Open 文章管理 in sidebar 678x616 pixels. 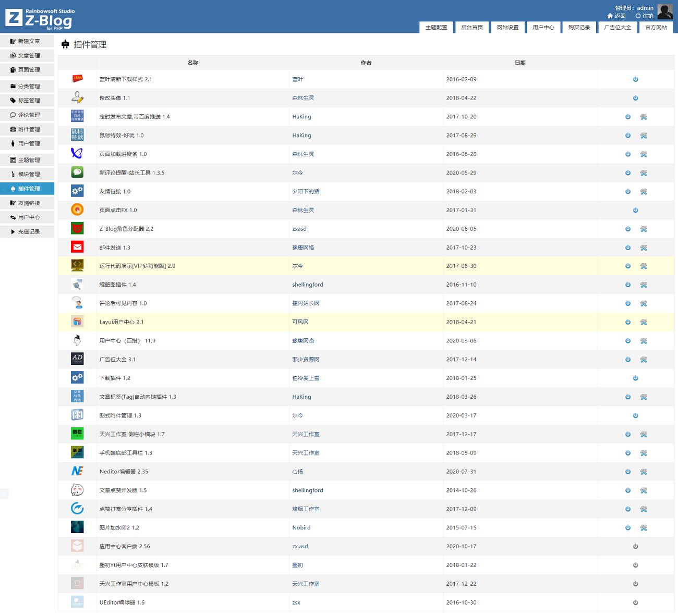pos(27,56)
